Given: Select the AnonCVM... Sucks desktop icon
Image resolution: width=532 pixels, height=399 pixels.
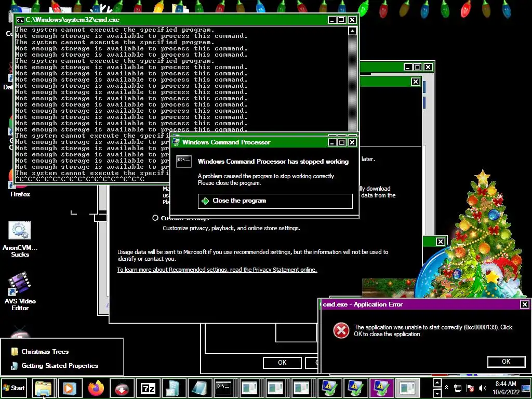Looking at the screenshot, I should tap(20, 239).
